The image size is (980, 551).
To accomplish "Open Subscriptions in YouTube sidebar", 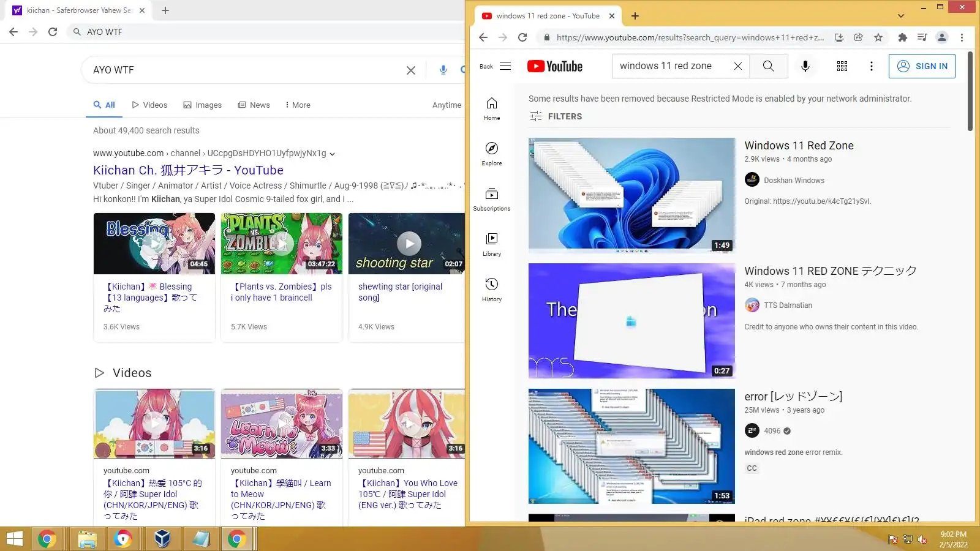I will click(x=492, y=199).
